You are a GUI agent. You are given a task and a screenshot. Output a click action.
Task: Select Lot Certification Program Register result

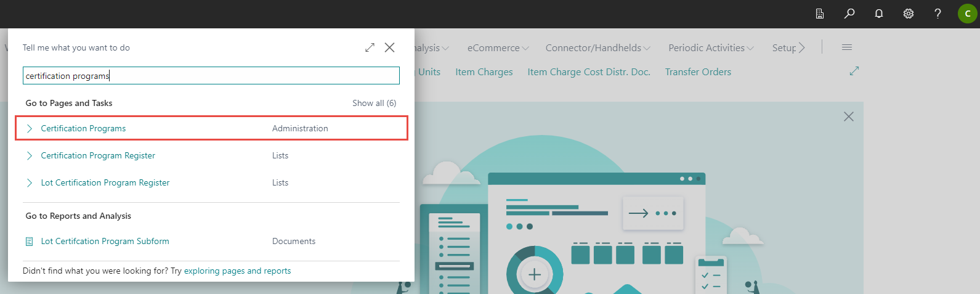tap(105, 182)
